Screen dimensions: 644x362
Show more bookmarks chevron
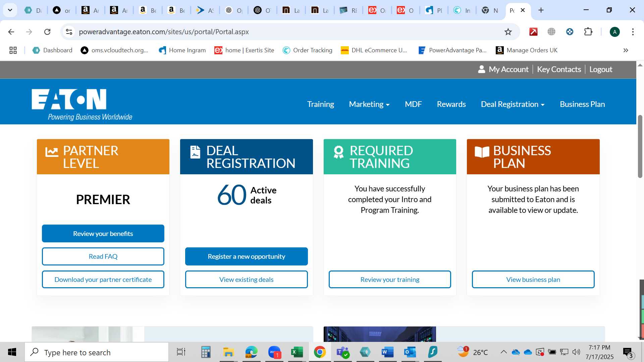click(626, 50)
